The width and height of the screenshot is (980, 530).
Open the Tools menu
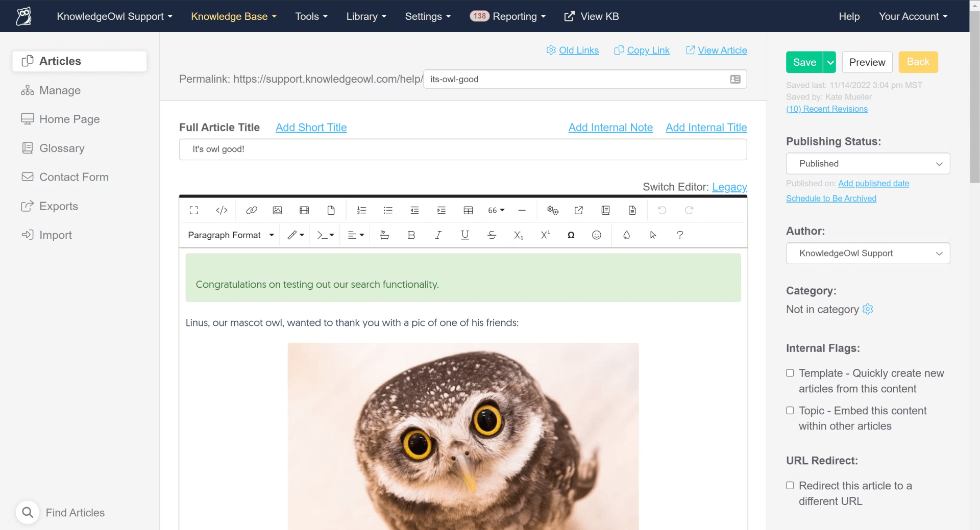coord(311,16)
